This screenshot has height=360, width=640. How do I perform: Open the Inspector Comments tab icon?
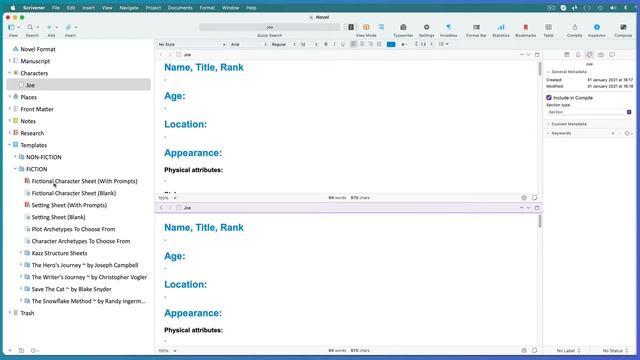612,55
